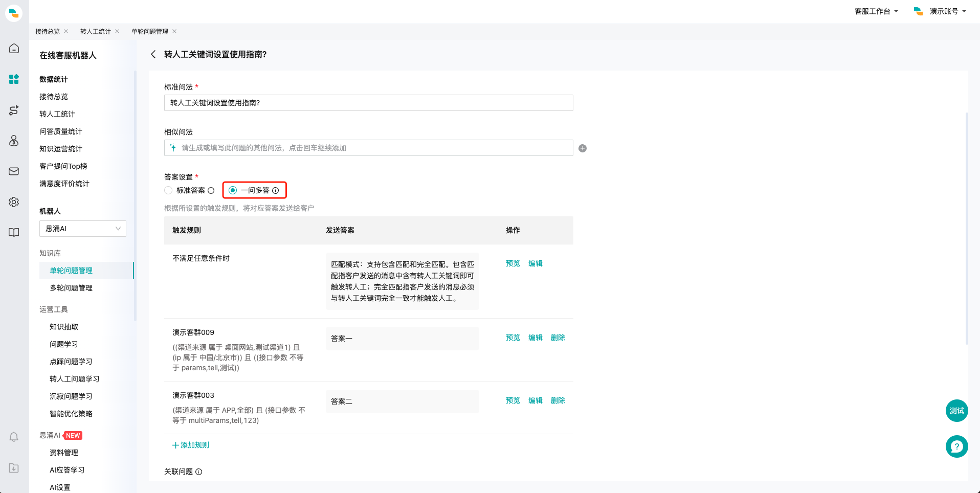The height and width of the screenshot is (493, 980).
Task: Select the green dashboard grid icon
Action: click(14, 79)
